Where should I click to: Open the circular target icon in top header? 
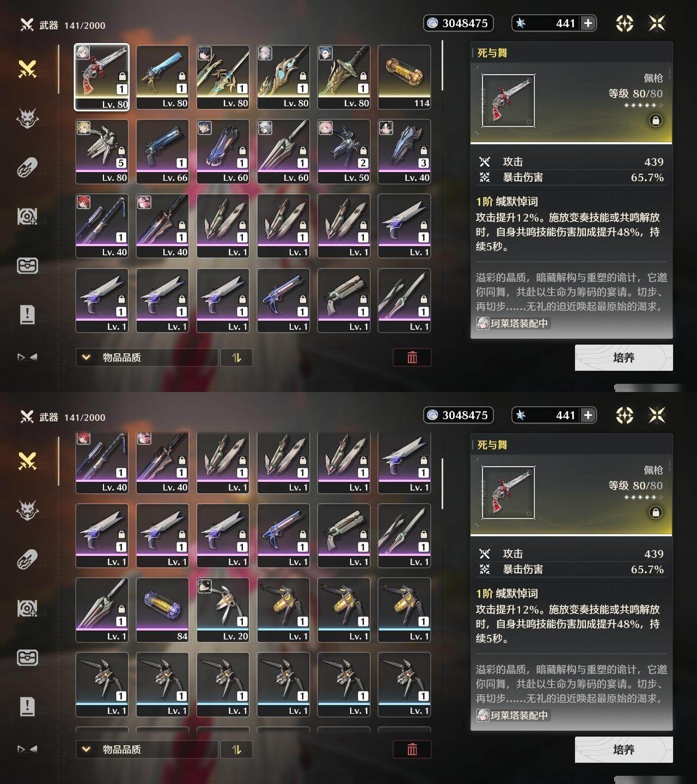(625, 23)
